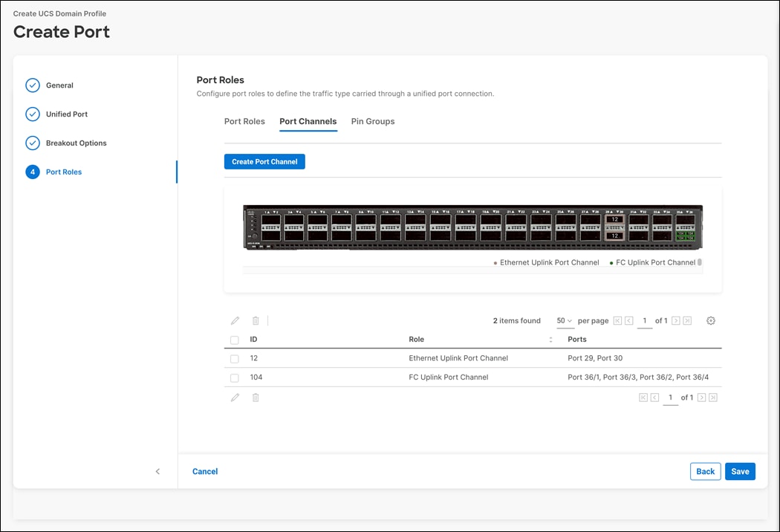The image size is (780, 532).
Task: Switch to the Pin Groups tab
Action: coord(373,121)
